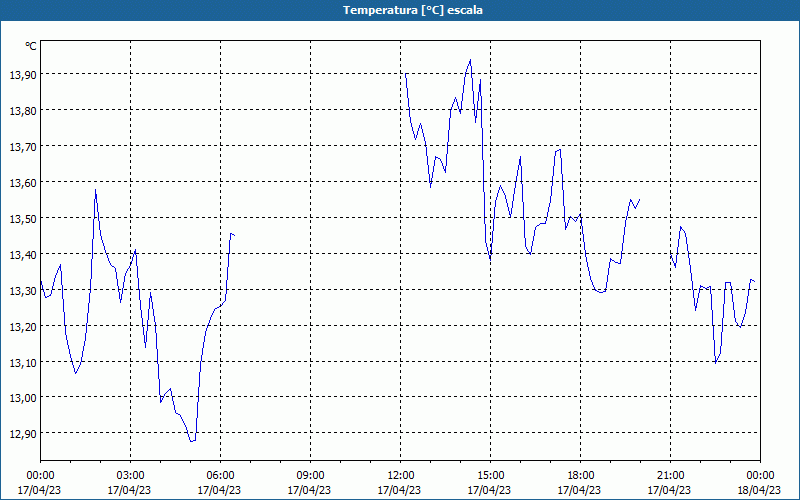800x500 pixels.
Task: Click the 17/04/23 date under 06:00
Action: 219,490
